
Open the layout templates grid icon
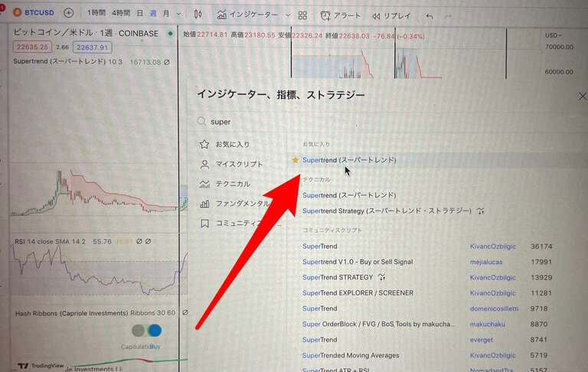(x=302, y=15)
